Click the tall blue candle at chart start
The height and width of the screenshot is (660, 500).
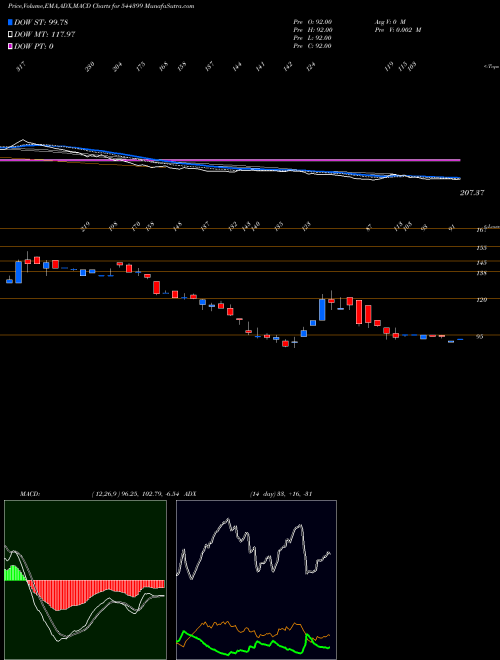[x=19, y=272]
